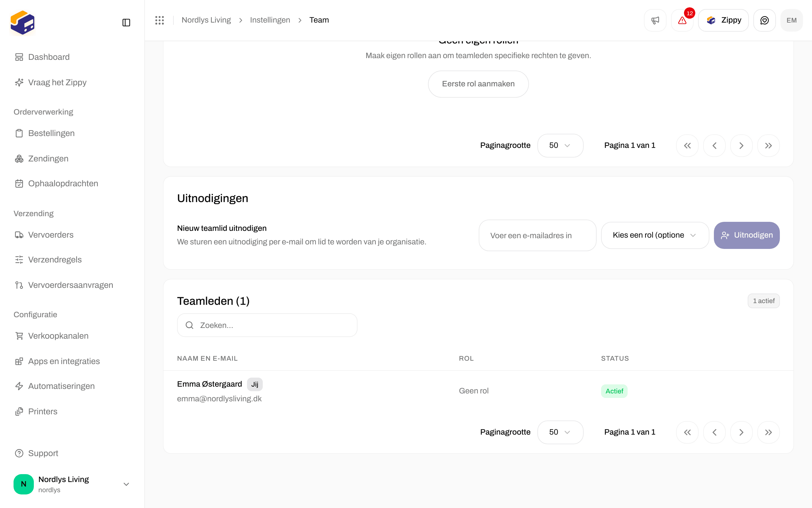This screenshot has width=812, height=508.
Task: Click emma@nordlysliving.dk email text
Action: pyautogui.click(x=219, y=399)
